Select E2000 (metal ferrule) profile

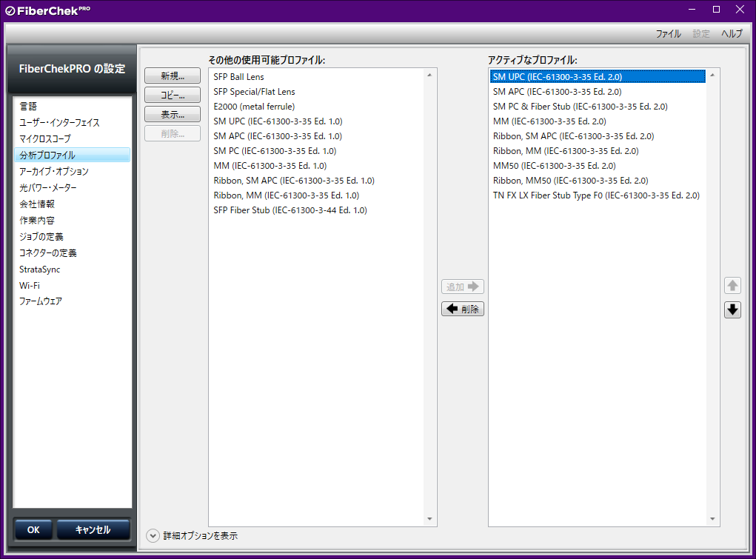point(317,107)
